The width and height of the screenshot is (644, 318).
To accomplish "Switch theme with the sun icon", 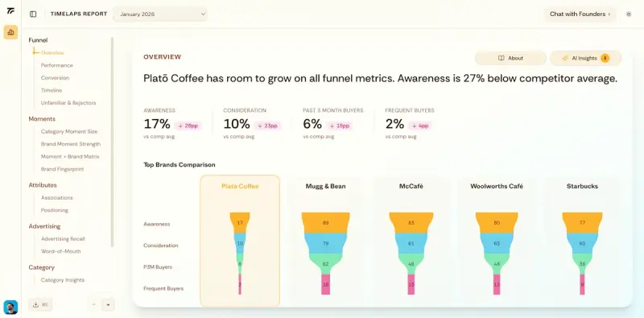I will [x=629, y=14].
